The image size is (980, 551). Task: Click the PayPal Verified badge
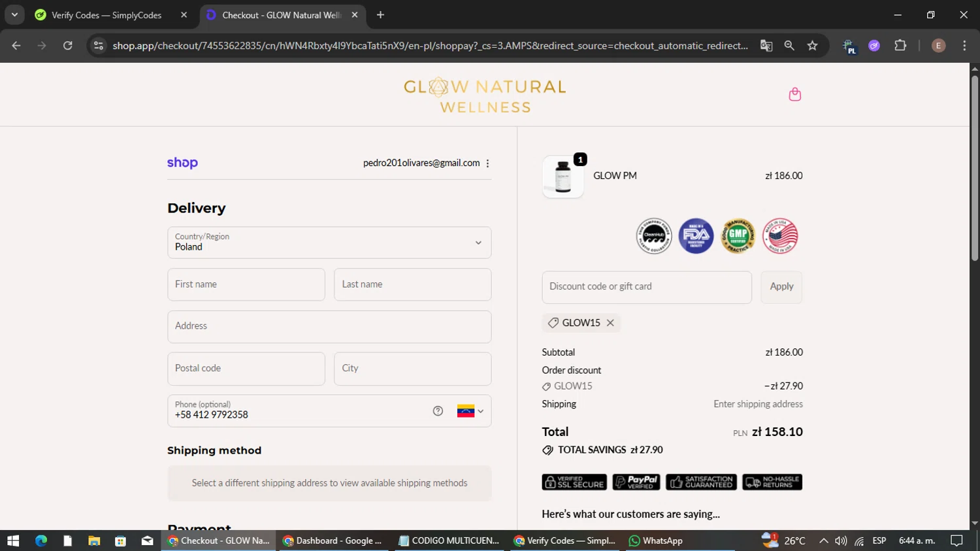coord(636,482)
